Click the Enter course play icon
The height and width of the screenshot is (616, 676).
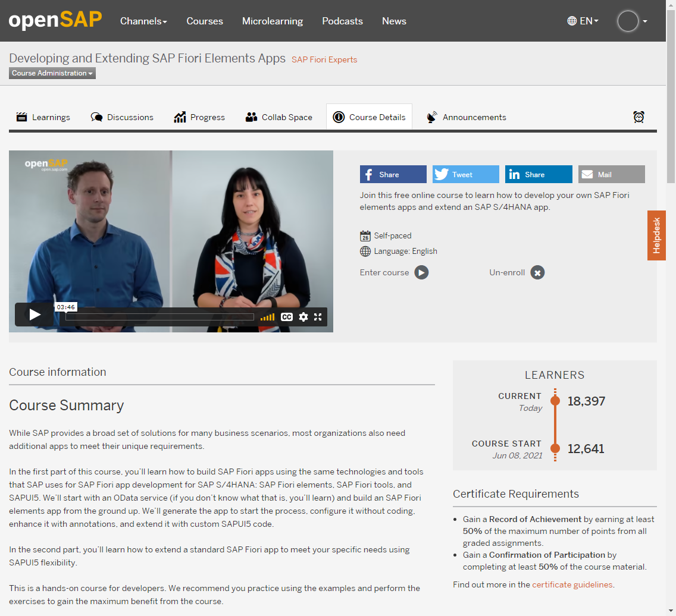[421, 273]
